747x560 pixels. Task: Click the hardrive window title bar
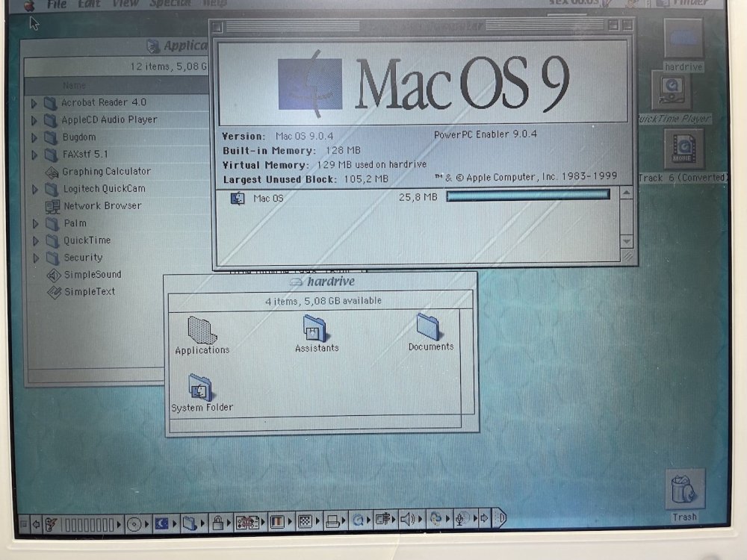tap(321, 281)
